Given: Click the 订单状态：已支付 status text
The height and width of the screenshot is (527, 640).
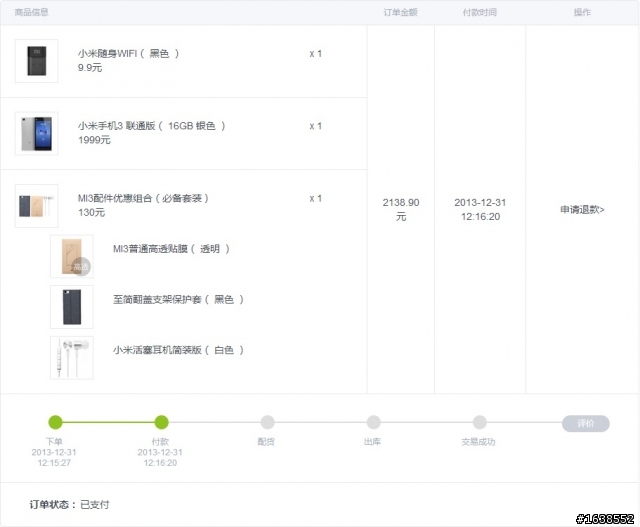Looking at the screenshot, I should coord(69,505).
